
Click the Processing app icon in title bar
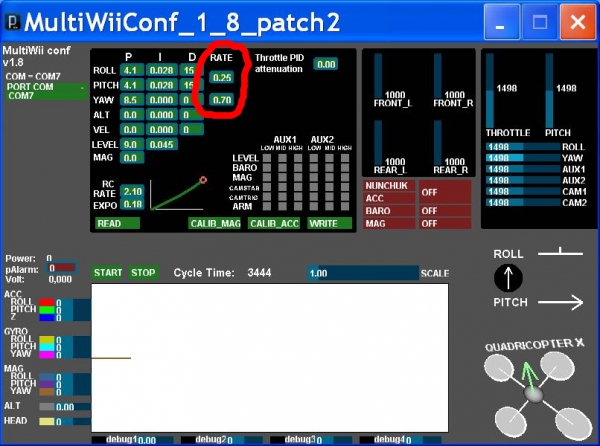(x=13, y=22)
